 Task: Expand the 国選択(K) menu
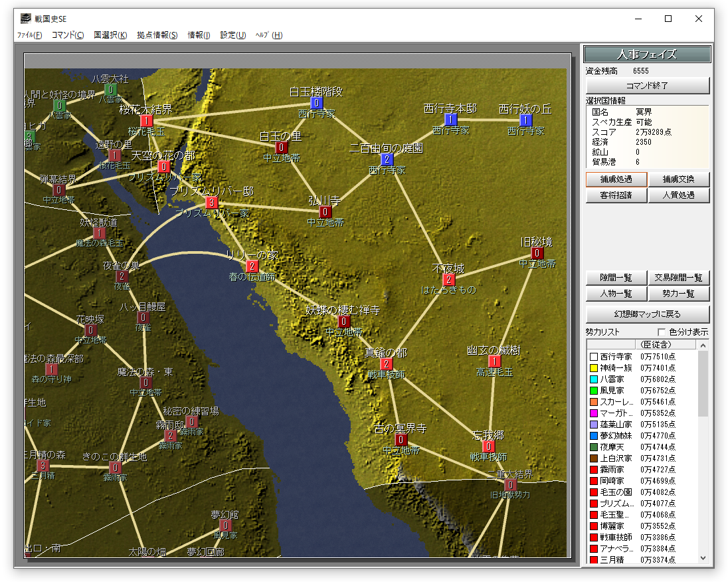click(x=110, y=35)
